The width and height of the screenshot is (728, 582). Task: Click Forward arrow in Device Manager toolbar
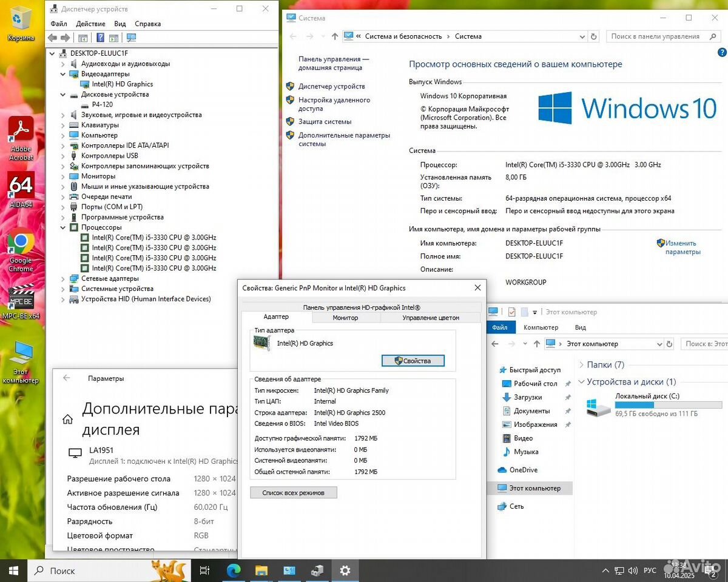[x=66, y=38]
